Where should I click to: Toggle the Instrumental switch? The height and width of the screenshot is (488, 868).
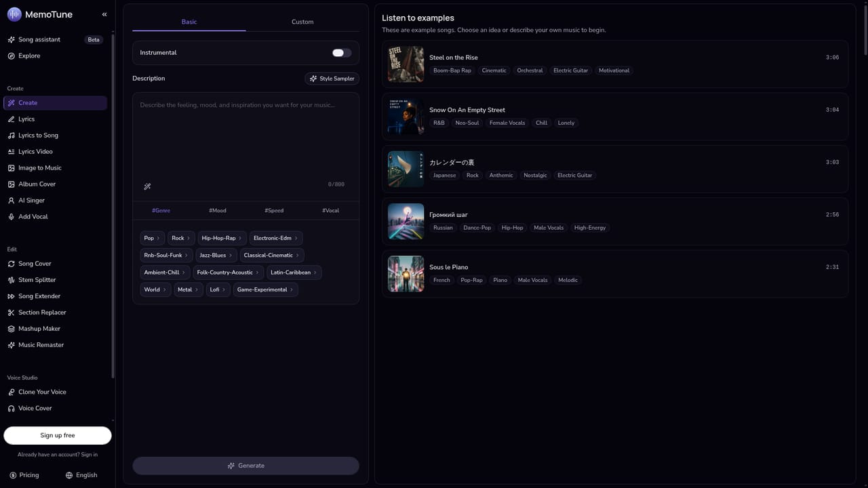pos(341,53)
